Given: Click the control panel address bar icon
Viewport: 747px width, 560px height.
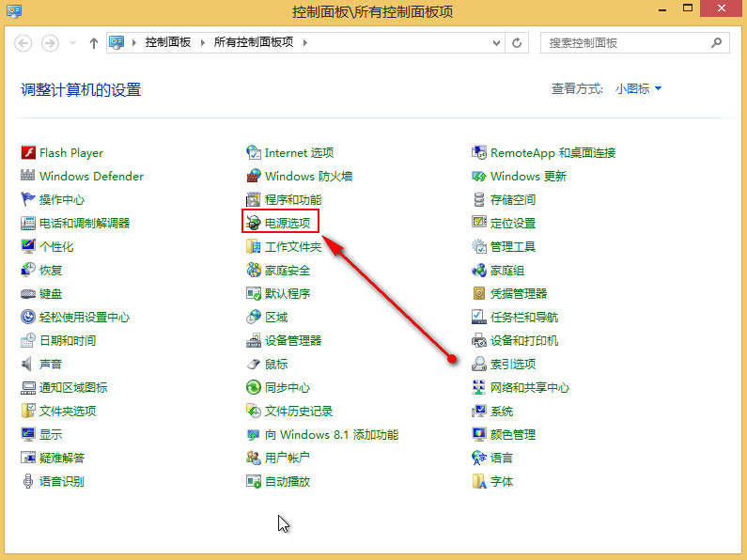Looking at the screenshot, I should pyautogui.click(x=117, y=42).
